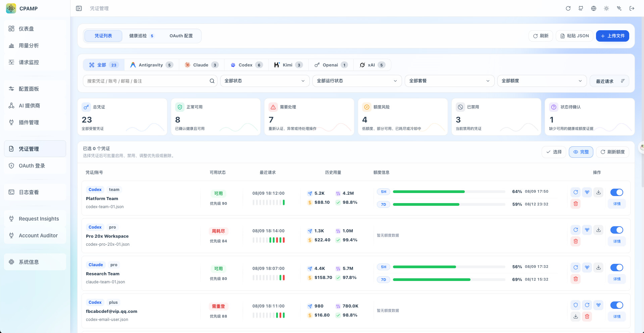Click the logout icon in top bar
The width and height of the screenshot is (644, 333).
[632, 8]
